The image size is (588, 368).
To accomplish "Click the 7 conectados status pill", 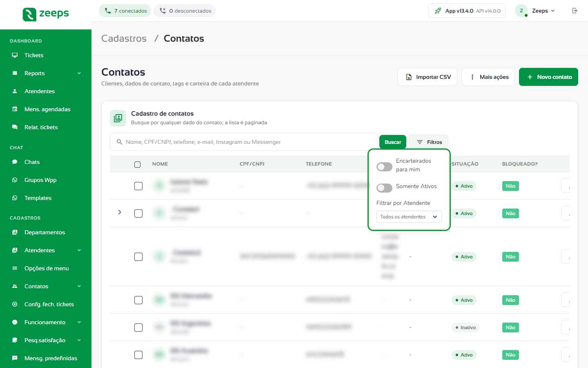I will coord(125,11).
